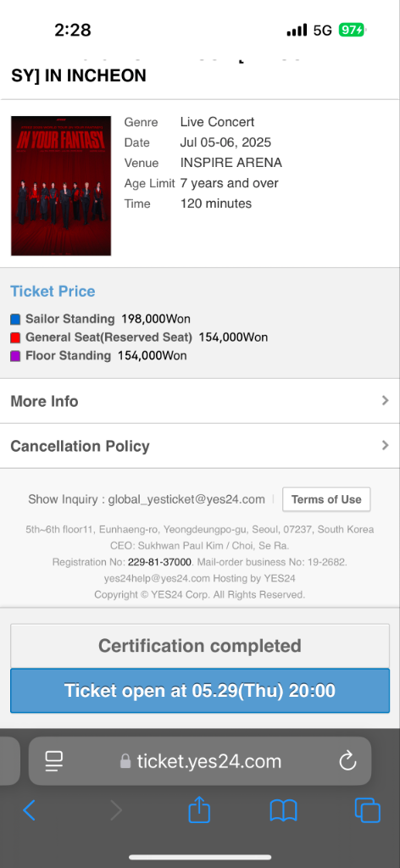Tap Ticket open at 05.29(Thu) 20:00 button
The height and width of the screenshot is (868, 400).
tap(200, 691)
